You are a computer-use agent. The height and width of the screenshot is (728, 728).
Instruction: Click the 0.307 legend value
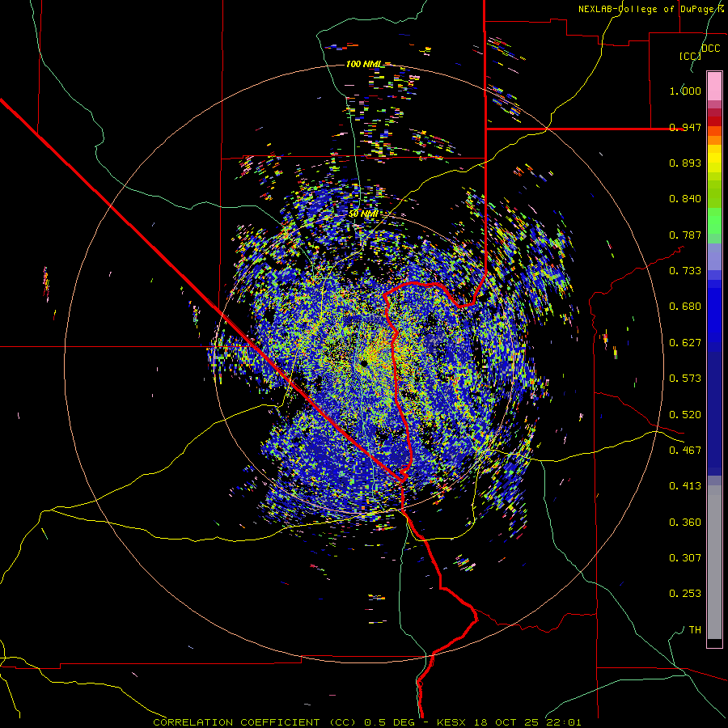coord(685,558)
